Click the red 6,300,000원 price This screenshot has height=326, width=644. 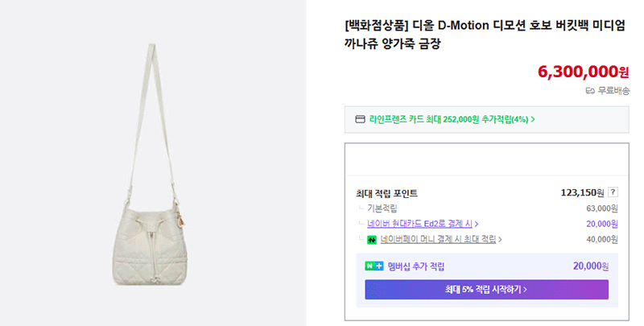[583, 72]
